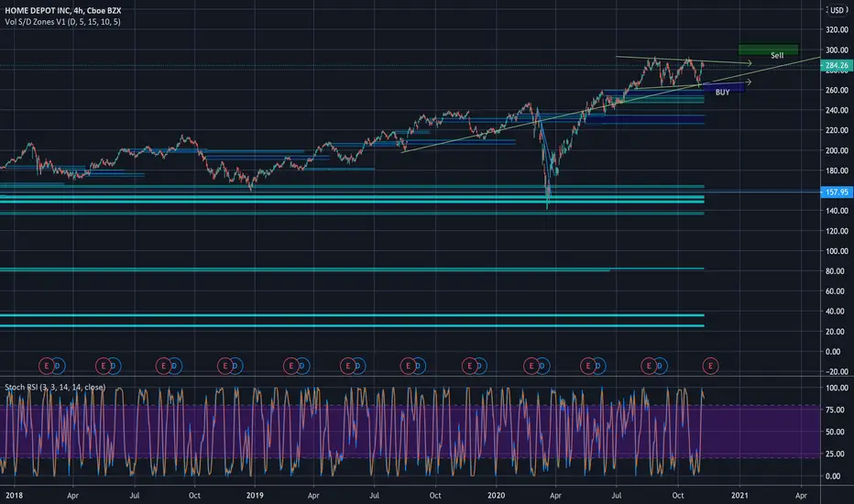Open the USD currency selector
854x504 pixels.
tap(836, 10)
